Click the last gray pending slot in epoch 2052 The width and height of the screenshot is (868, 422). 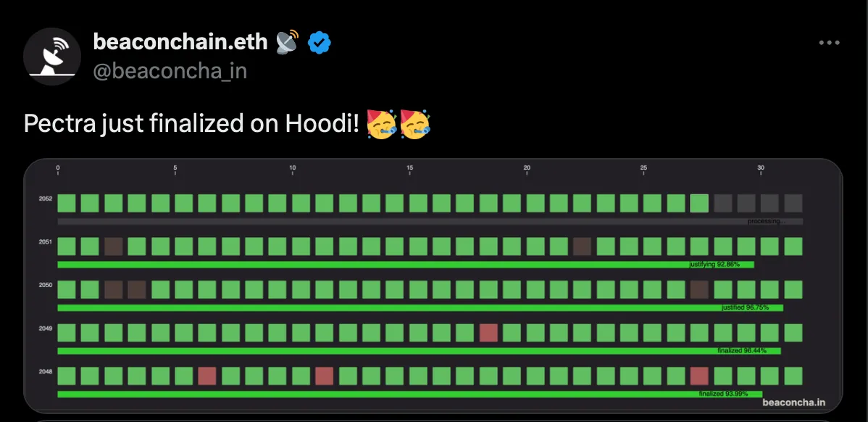[x=793, y=203]
